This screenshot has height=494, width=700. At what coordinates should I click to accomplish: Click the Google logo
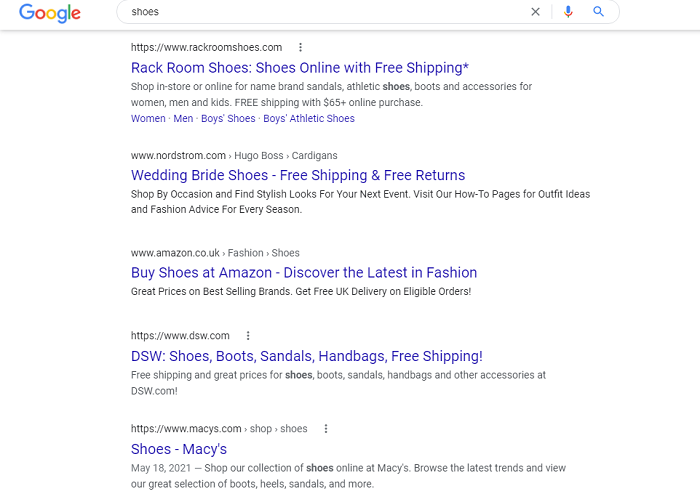point(50,12)
